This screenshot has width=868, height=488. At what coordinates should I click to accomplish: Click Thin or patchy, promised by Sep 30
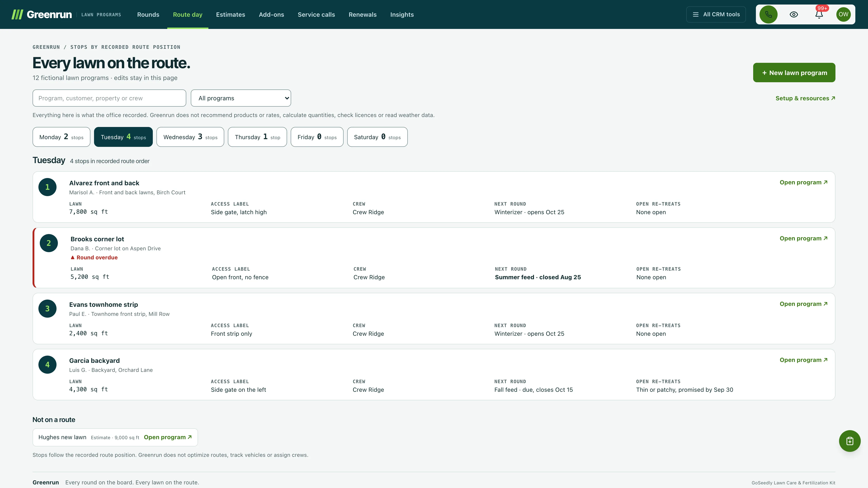pyautogui.click(x=684, y=390)
